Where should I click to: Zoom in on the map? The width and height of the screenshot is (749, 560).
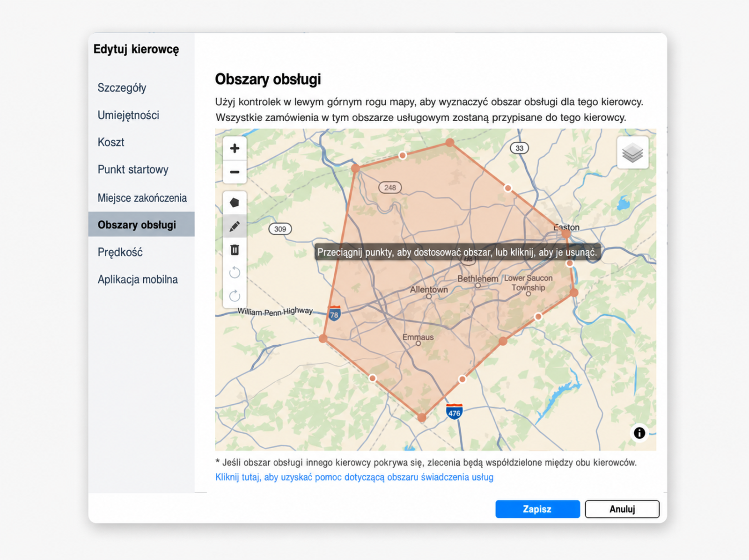coord(235,148)
